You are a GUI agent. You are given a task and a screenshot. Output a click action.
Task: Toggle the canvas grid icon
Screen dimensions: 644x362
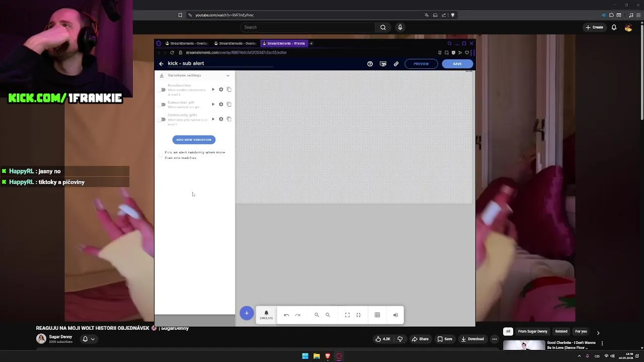pos(377,315)
